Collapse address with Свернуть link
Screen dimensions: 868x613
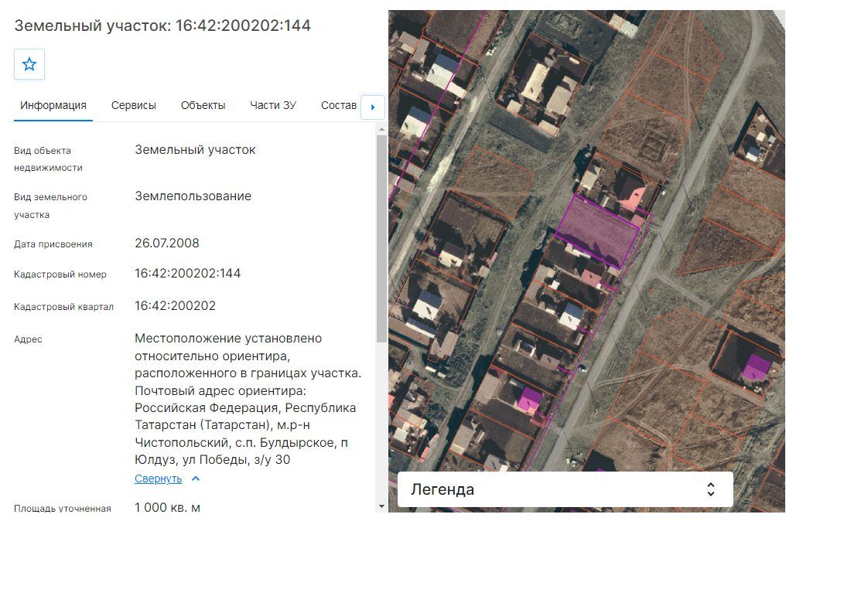click(159, 478)
